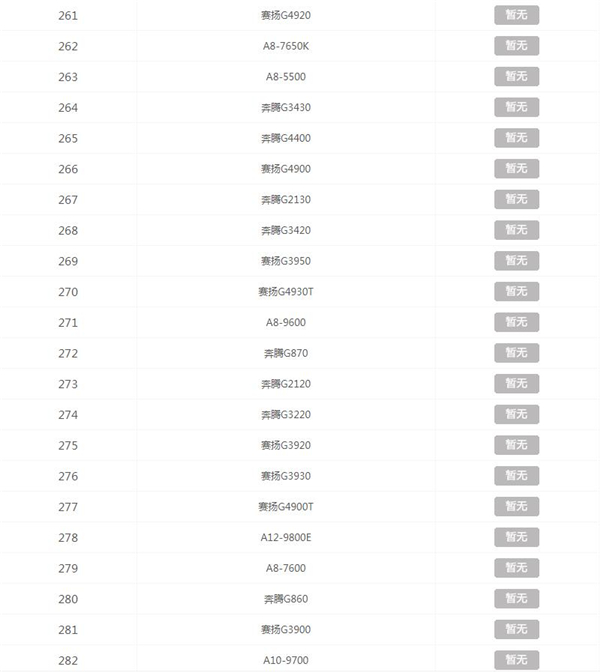Open the 赛扬G3930 entry
Viewport: 600px width, 672px height.
[286, 476]
